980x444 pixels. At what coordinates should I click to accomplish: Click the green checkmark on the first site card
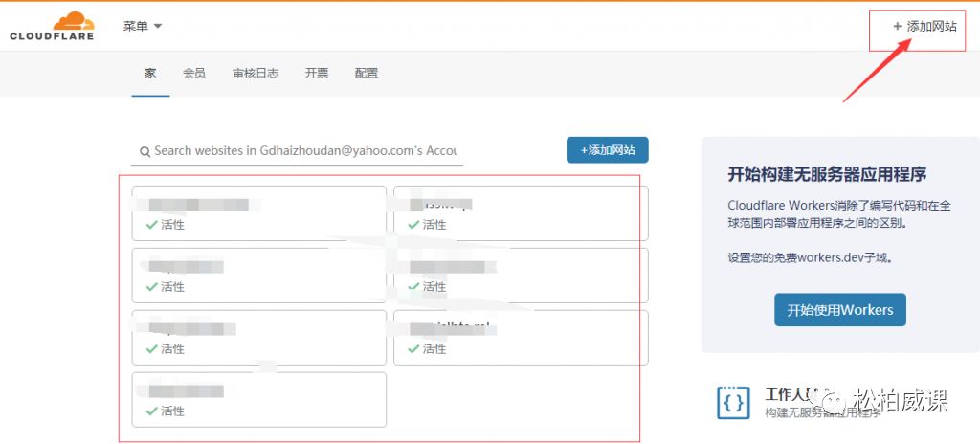[151, 225]
